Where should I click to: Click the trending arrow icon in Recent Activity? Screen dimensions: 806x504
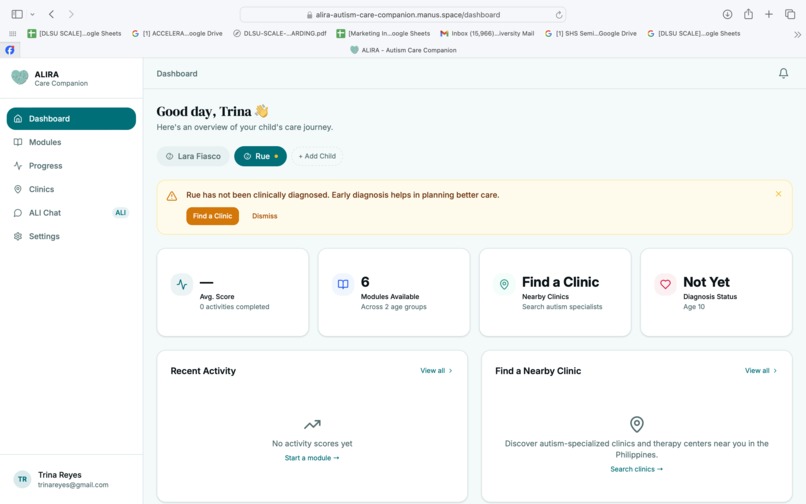click(312, 424)
